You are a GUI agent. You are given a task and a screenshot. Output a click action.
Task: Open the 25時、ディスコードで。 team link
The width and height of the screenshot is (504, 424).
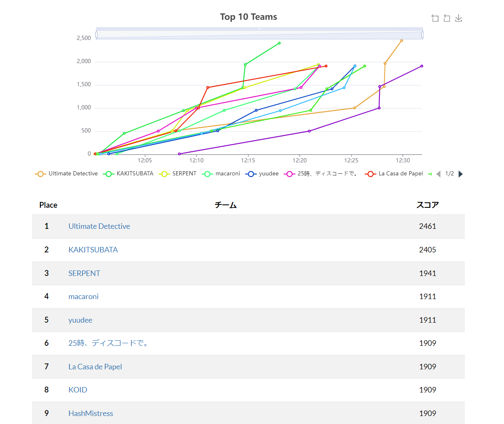click(x=108, y=343)
